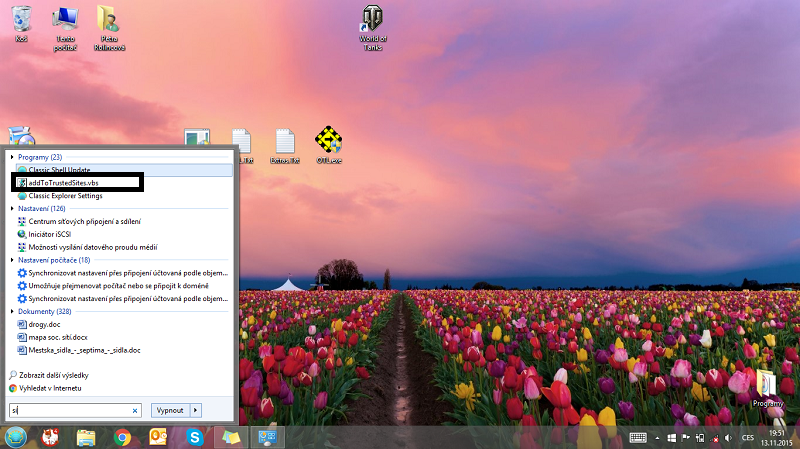The image size is (800, 449).
Task: Click the Vypnout shutdown button
Action: [x=170, y=410]
